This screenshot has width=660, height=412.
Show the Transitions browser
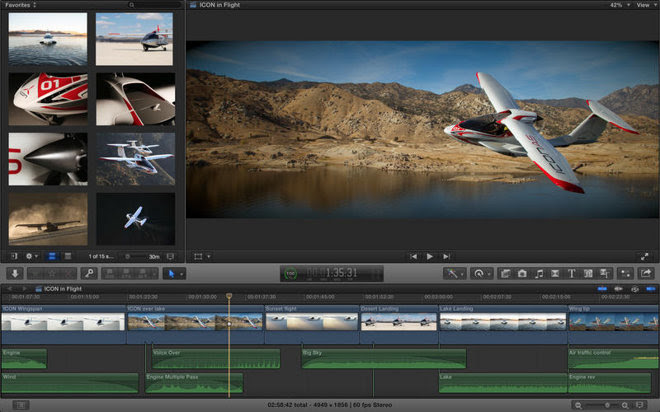point(555,274)
